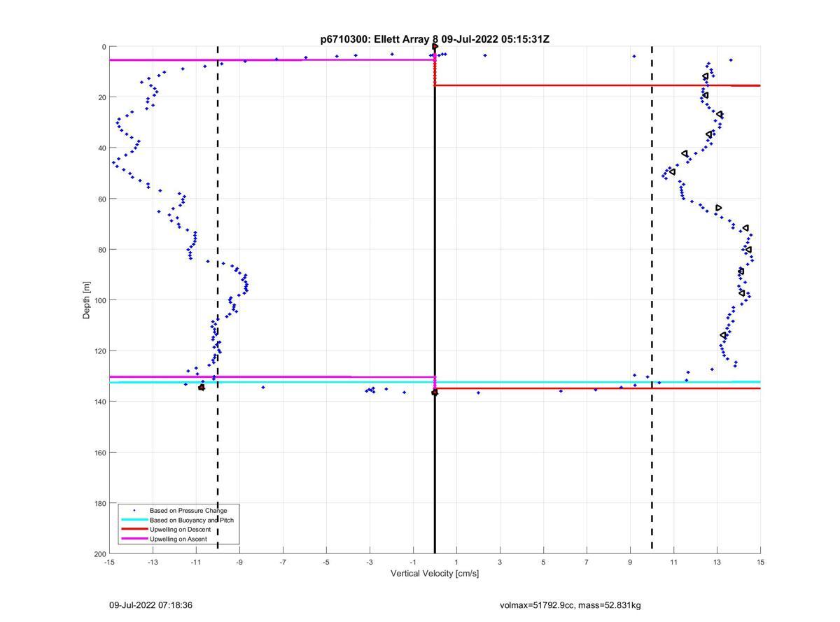Click the x-axis tick label negative 11
The height and width of the screenshot is (622, 840).
[x=196, y=562]
